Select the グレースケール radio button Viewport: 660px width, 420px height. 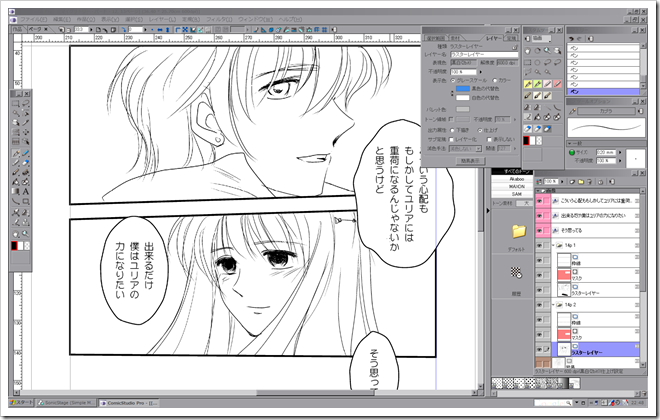pos(453,80)
